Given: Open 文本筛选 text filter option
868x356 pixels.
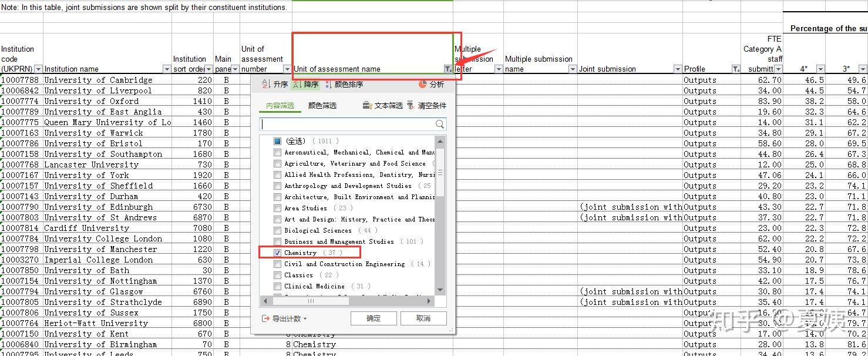Looking at the screenshot, I should [x=383, y=106].
